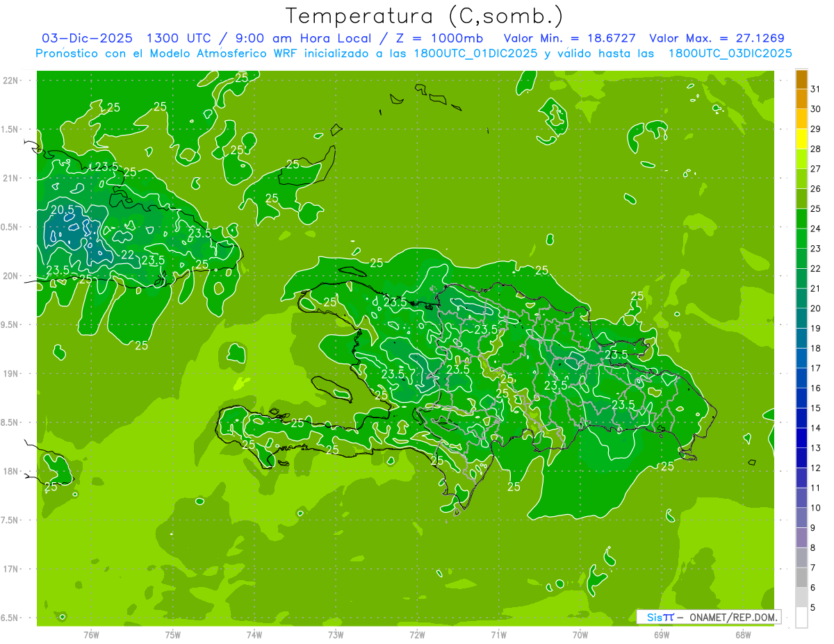Click the "16" colorbar scale label

pos(816,388)
